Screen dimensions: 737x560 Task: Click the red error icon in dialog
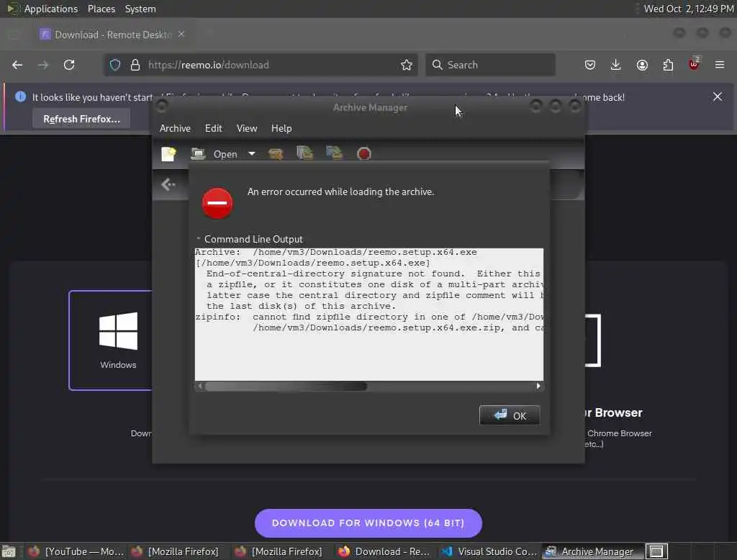tap(217, 203)
